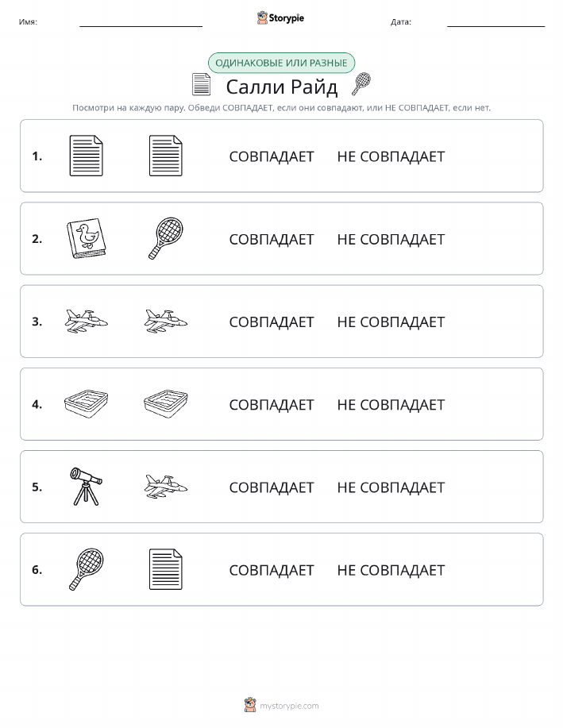Click the ОДИНАКОВЫЕ ИЛИ РАЗНЫЕ green badge
This screenshot has height=728, width=563.
coord(281,63)
